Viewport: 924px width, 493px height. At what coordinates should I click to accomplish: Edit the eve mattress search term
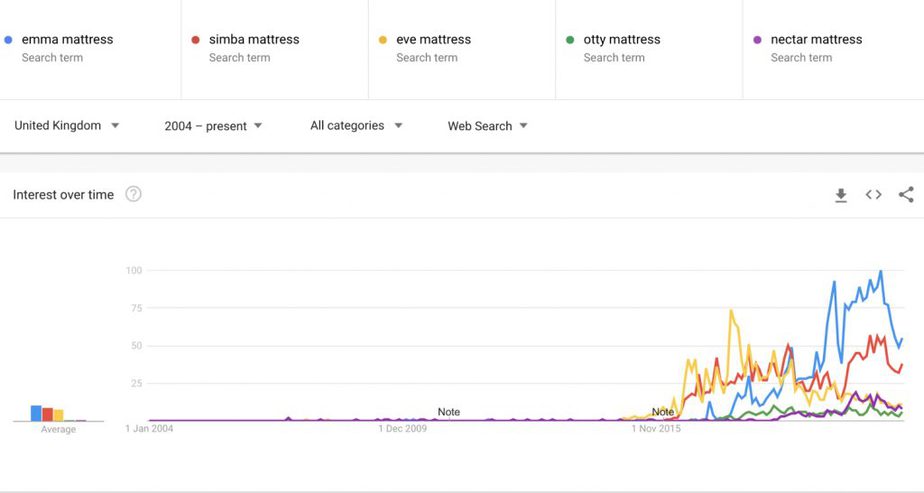pyautogui.click(x=434, y=39)
